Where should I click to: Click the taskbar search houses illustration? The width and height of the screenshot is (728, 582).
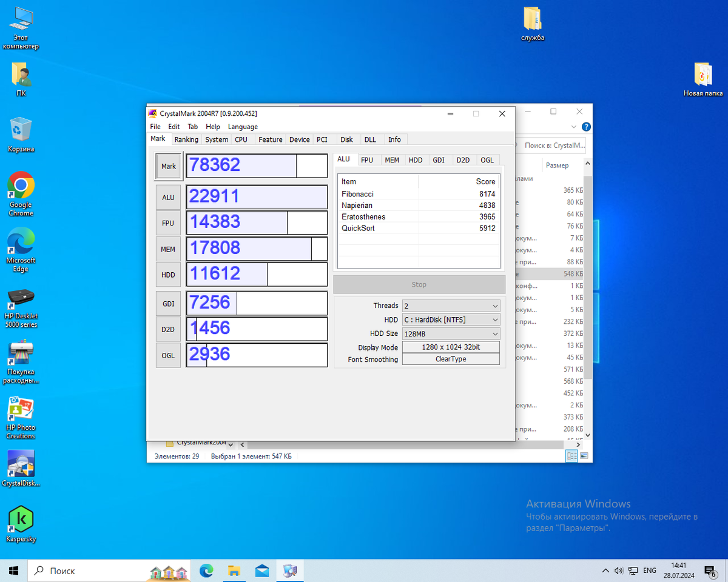[x=169, y=571]
